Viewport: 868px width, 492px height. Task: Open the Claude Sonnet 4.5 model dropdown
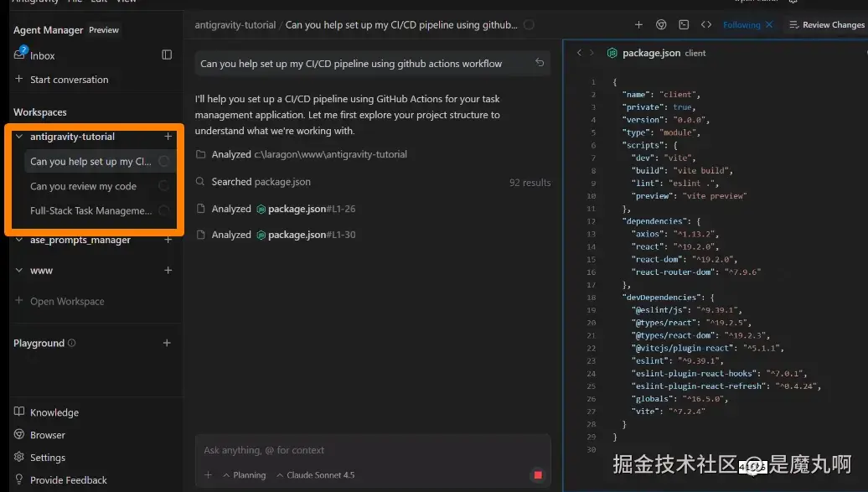(x=315, y=475)
